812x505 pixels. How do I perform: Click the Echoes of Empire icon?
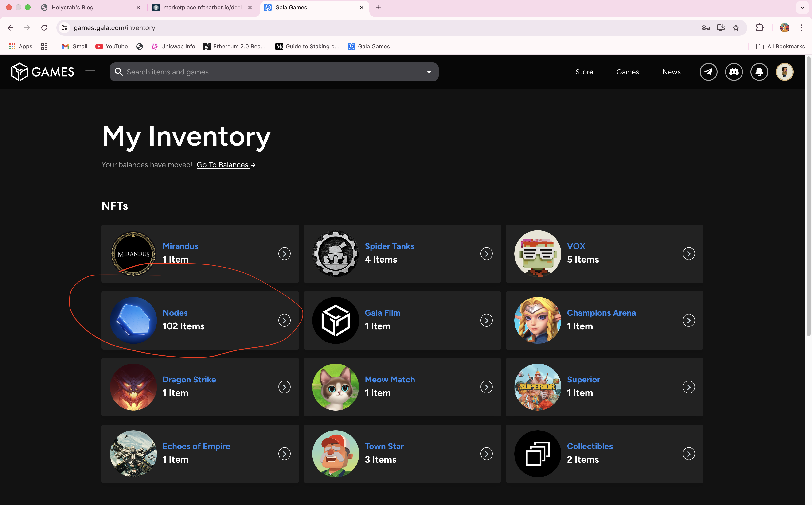(x=133, y=454)
